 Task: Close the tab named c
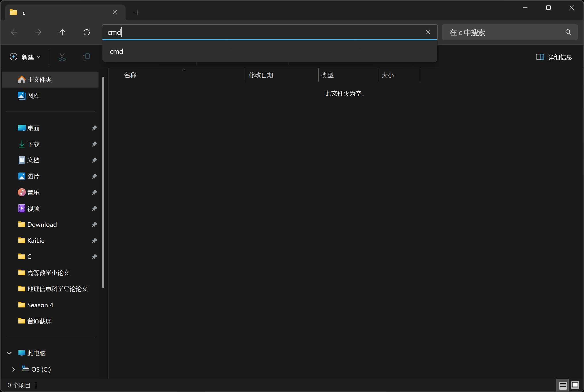point(115,12)
